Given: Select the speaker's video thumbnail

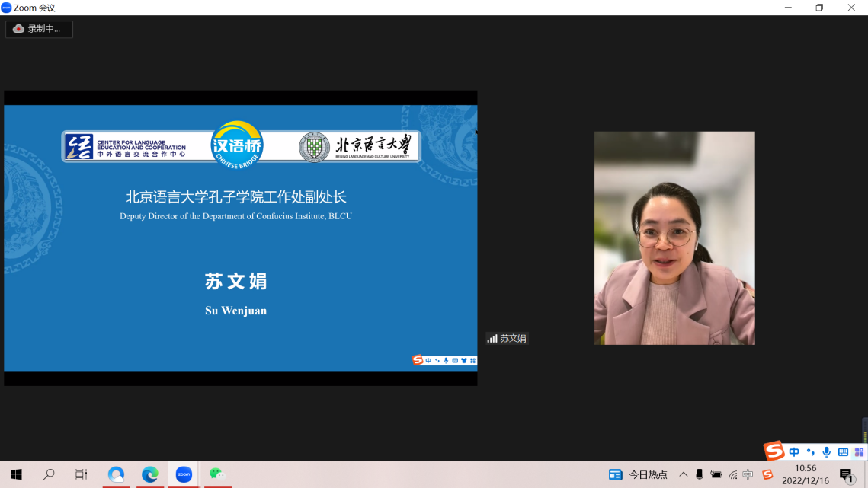Looking at the screenshot, I should click(x=674, y=238).
